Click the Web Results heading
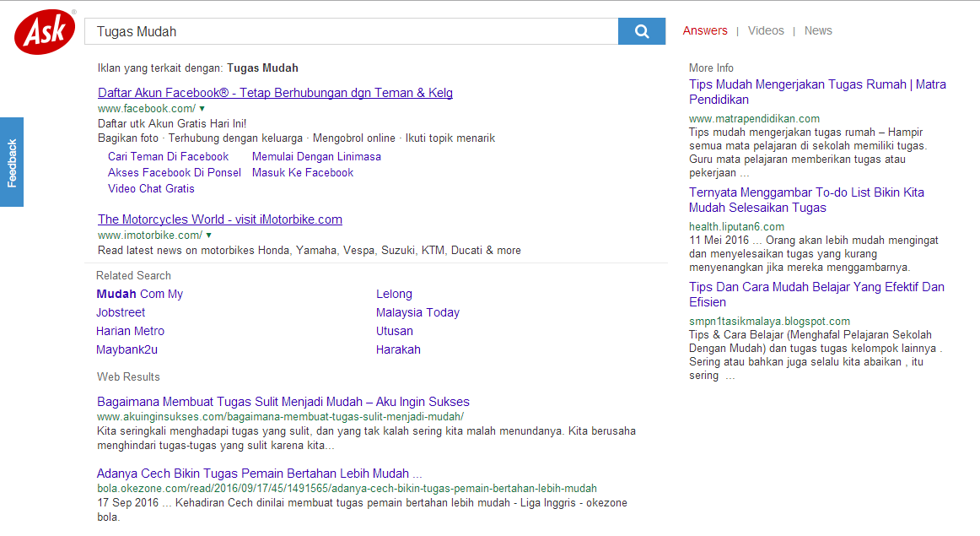Viewport: 980px width, 536px height. coord(128,377)
